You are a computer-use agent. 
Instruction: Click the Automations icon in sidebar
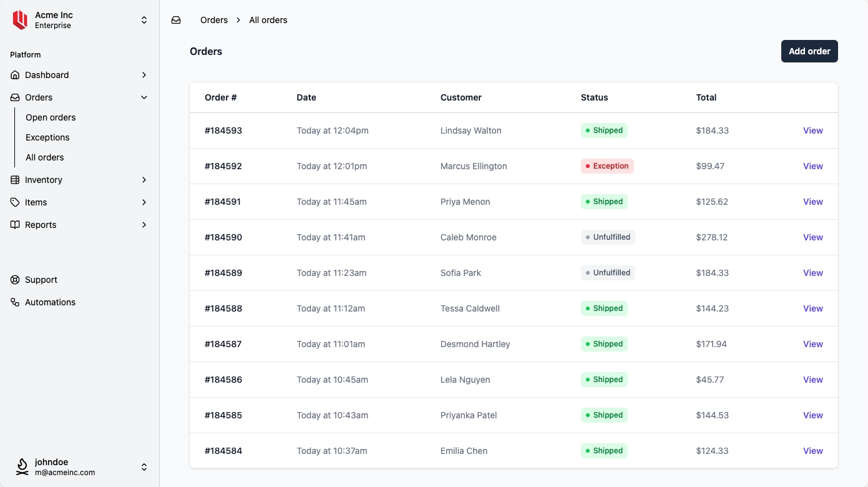pyautogui.click(x=15, y=302)
